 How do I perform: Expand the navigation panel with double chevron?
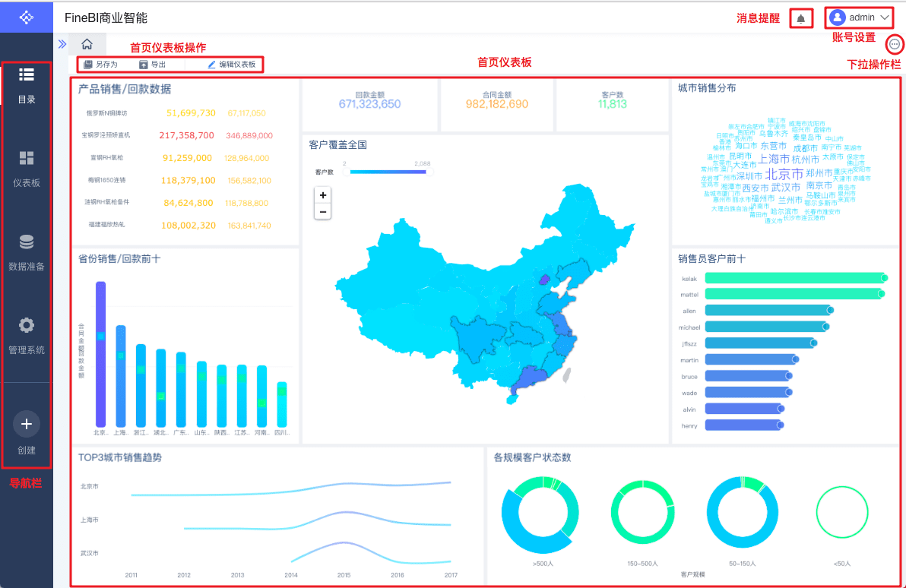62,44
